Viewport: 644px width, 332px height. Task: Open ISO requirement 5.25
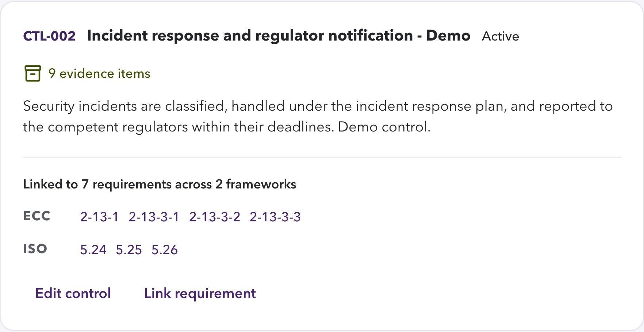(x=129, y=250)
